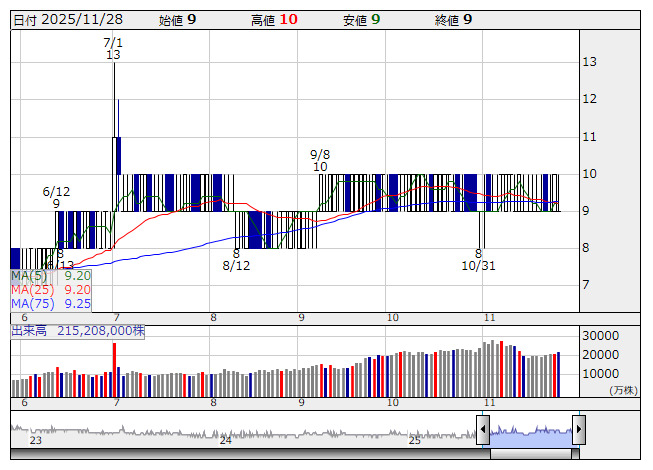Click the 終値 value in header

[x=468, y=19]
